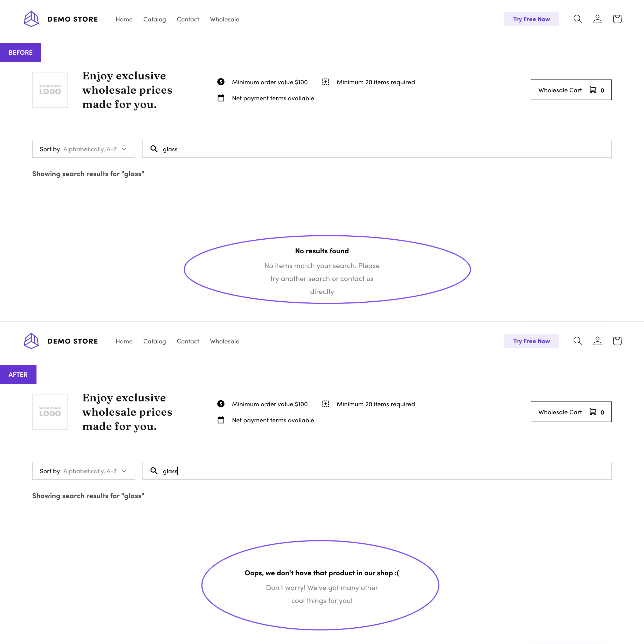The image size is (644, 644).
Task: Click the shopping bag icon in the bottom header
Action: (617, 341)
